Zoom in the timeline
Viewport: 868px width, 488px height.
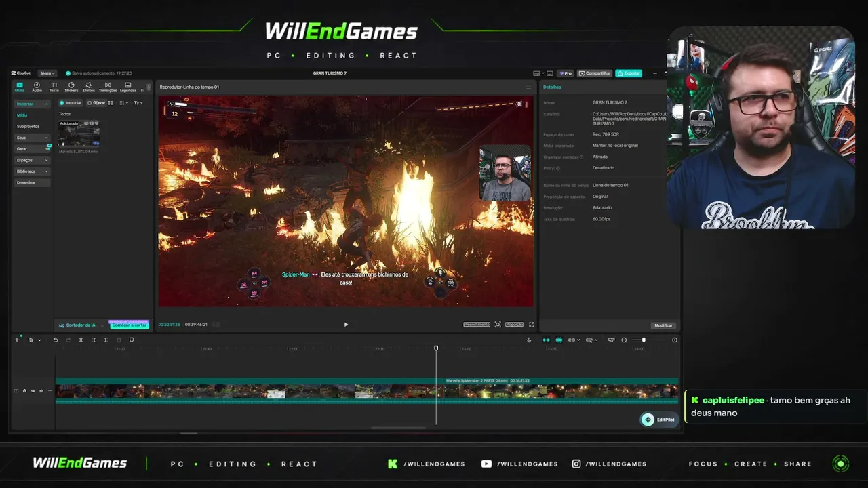[x=675, y=340]
